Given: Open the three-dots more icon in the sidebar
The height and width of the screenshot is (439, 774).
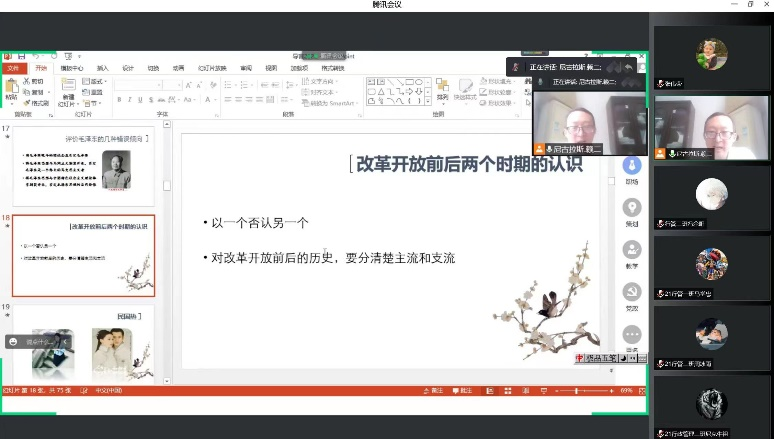Looking at the screenshot, I should click(x=631, y=335).
